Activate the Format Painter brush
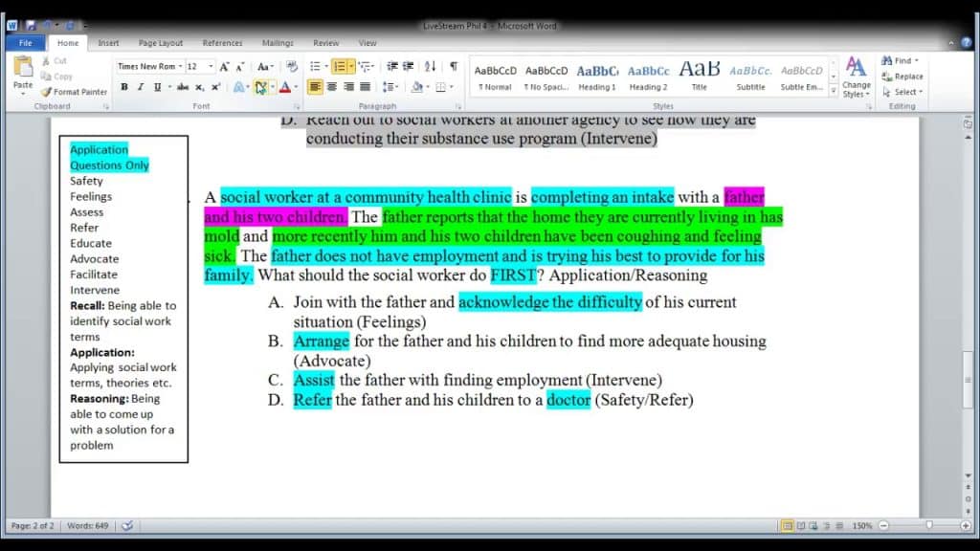Screen dimensions: 980x551 (x=74, y=92)
